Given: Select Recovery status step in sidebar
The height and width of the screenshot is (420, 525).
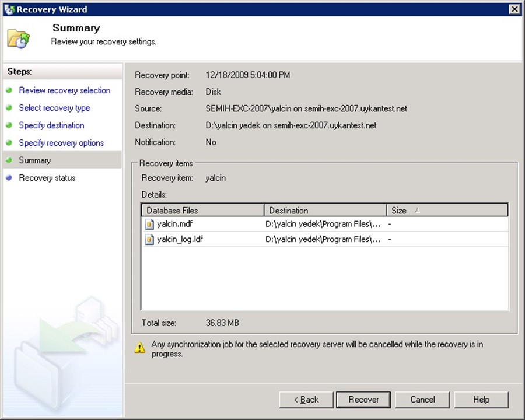Looking at the screenshot, I should tap(47, 178).
